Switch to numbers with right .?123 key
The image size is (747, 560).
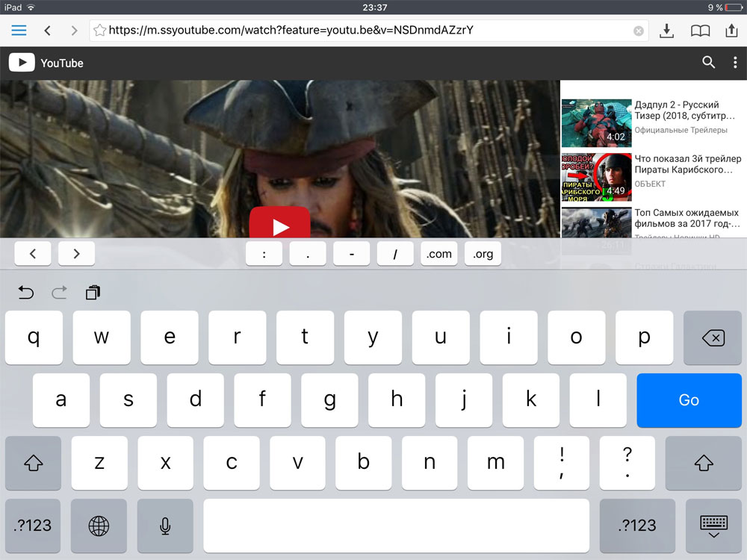pyautogui.click(x=637, y=526)
